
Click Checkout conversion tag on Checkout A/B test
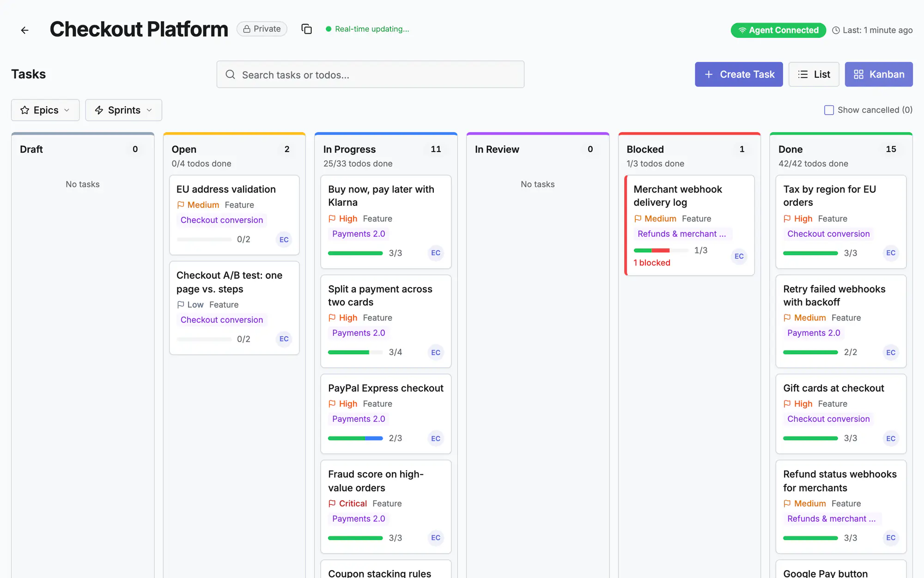[x=222, y=320]
